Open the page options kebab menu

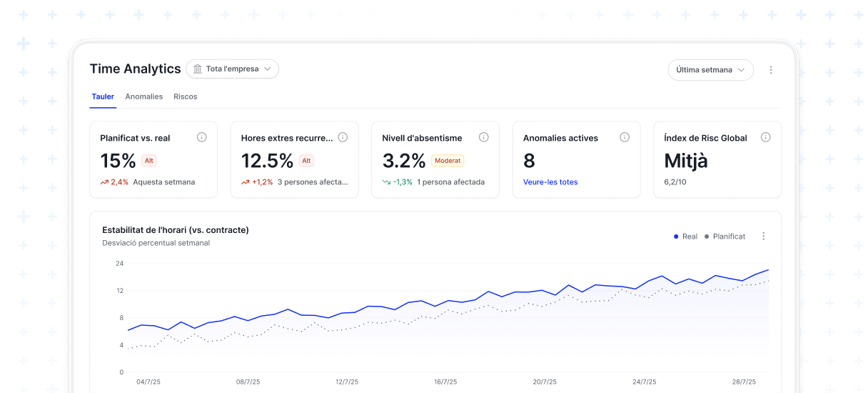[x=771, y=70]
